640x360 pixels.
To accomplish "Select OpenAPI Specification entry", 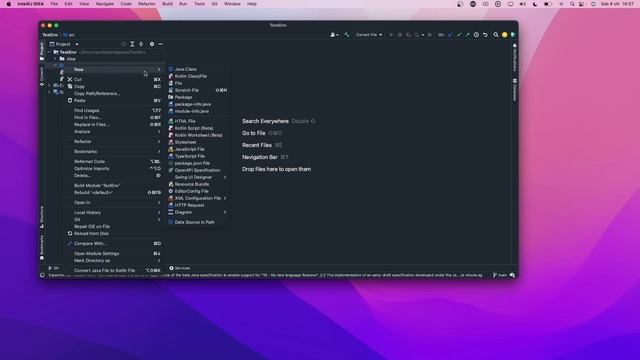I will (198, 170).
